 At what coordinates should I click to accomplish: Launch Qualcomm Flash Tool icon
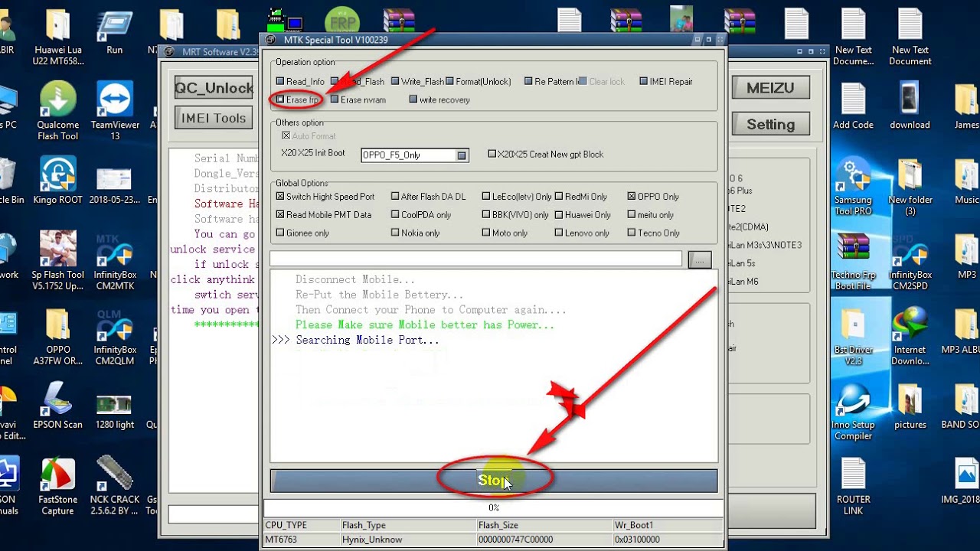coord(58,111)
